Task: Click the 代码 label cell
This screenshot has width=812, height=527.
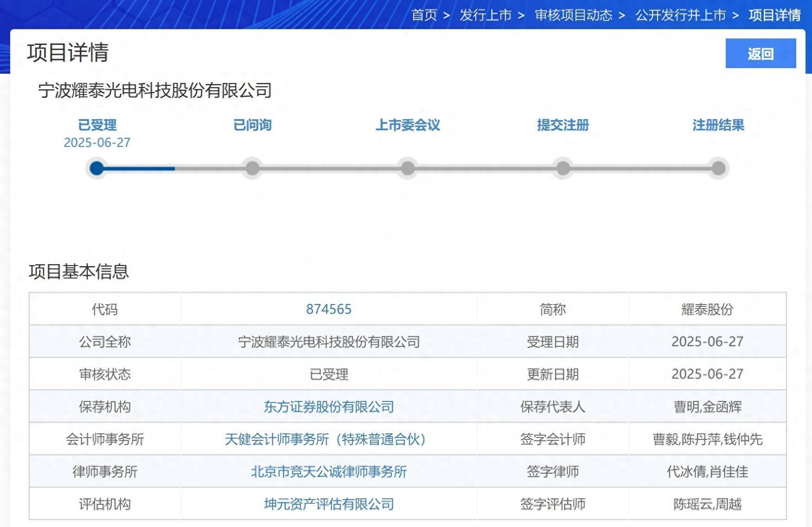Action: (105, 309)
